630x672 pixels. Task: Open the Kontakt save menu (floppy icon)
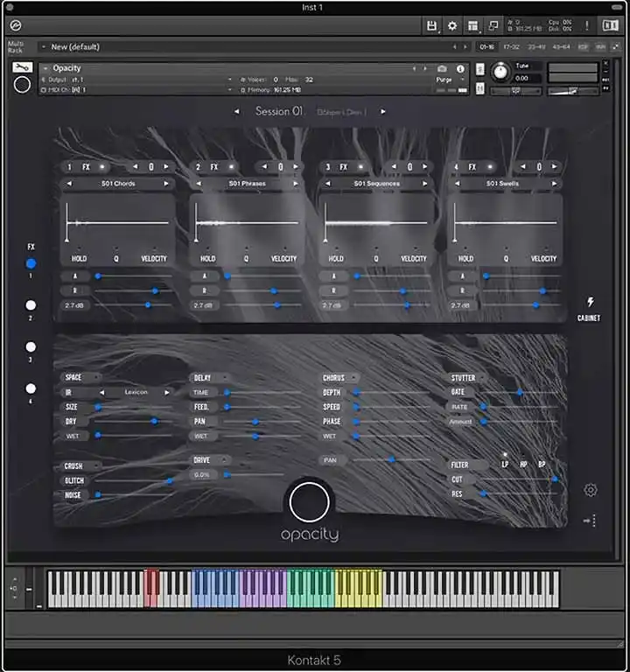tap(431, 25)
